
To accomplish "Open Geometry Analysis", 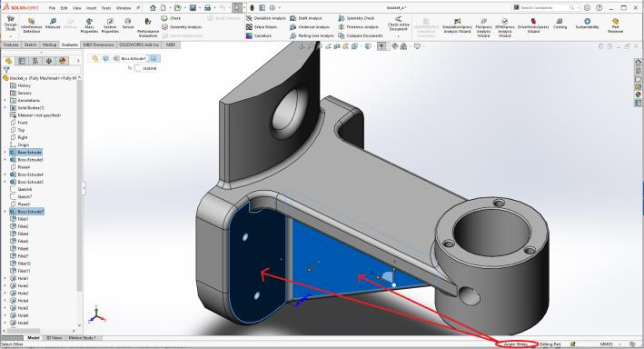I will click(182, 26).
